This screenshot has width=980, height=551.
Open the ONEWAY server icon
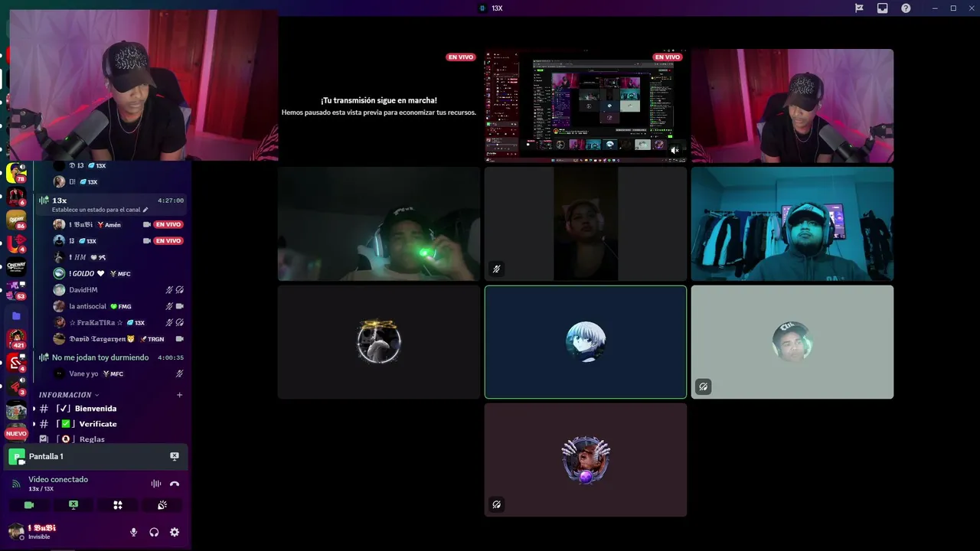pyautogui.click(x=16, y=266)
